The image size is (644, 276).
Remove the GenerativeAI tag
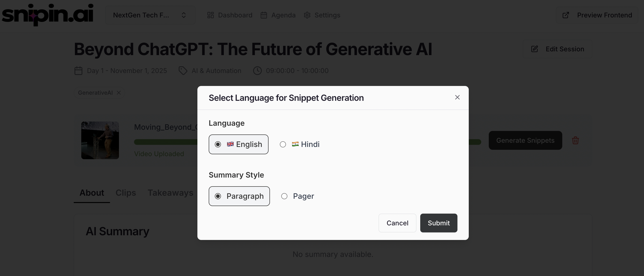click(119, 93)
